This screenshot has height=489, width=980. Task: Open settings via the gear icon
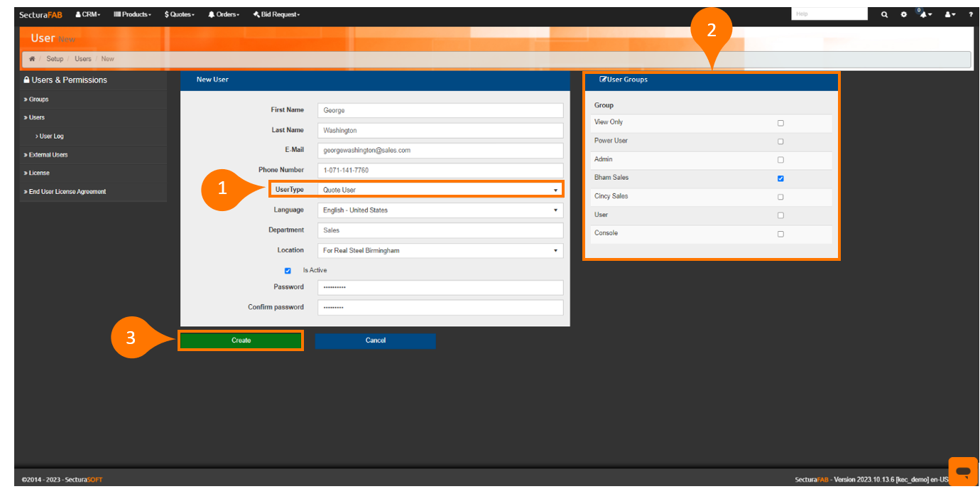click(904, 14)
